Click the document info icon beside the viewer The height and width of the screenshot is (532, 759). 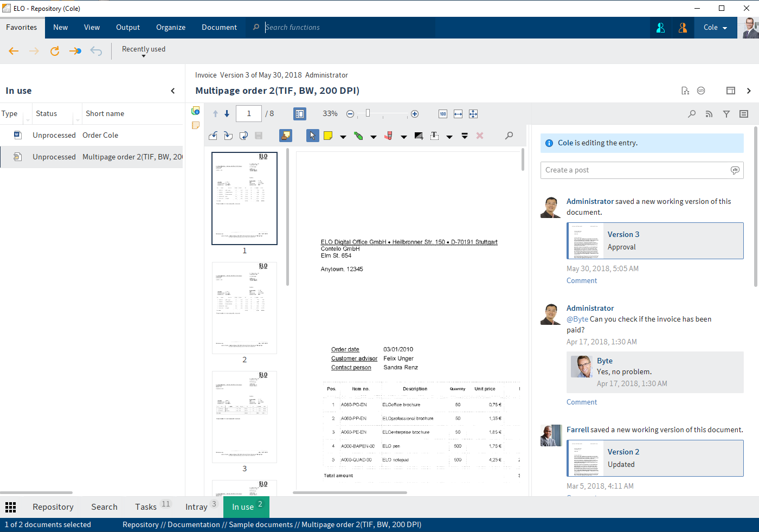pyautogui.click(x=196, y=111)
